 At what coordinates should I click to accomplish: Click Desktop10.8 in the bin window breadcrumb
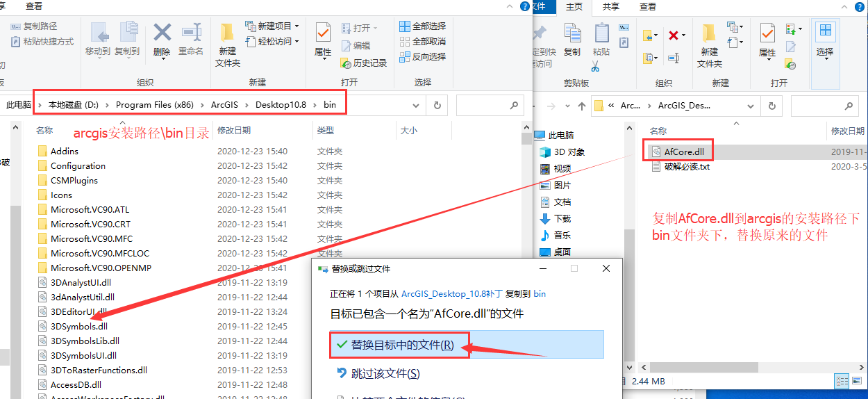pyautogui.click(x=281, y=105)
